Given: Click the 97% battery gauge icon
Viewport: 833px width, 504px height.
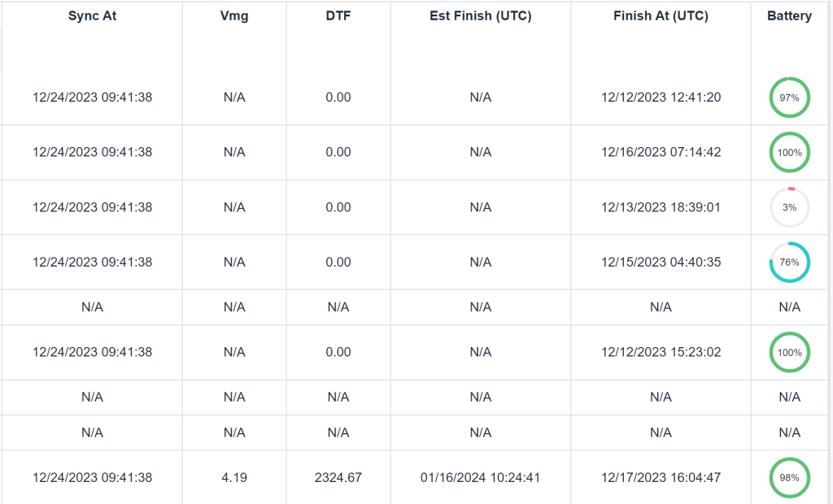Looking at the screenshot, I should (789, 98).
